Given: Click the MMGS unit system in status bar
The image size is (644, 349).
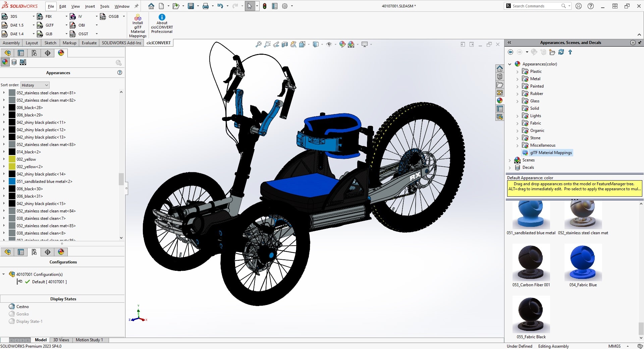Looking at the screenshot, I should point(614,346).
